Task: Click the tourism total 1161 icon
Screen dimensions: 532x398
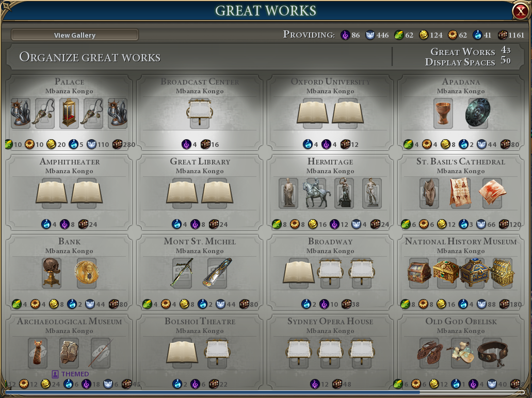Action: point(503,35)
